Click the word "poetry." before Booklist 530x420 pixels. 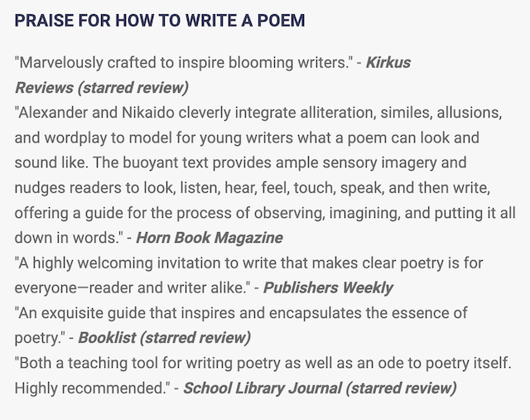pyautogui.click(x=41, y=337)
